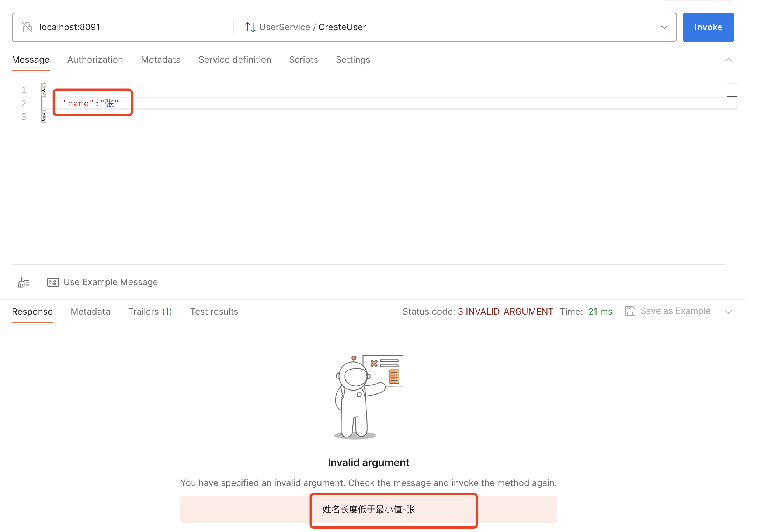Open the method selector dropdown chevron
Screen dimensions: 761x532
coord(664,27)
